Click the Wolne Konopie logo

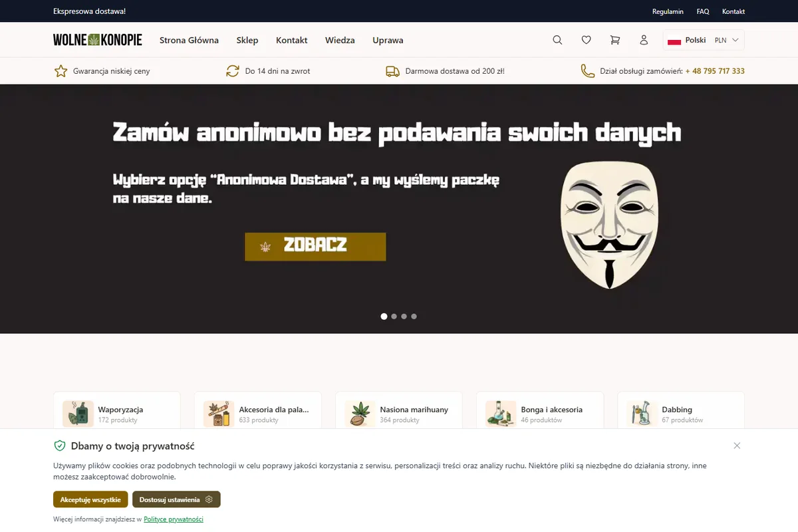pyautogui.click(x=98, y=40)
